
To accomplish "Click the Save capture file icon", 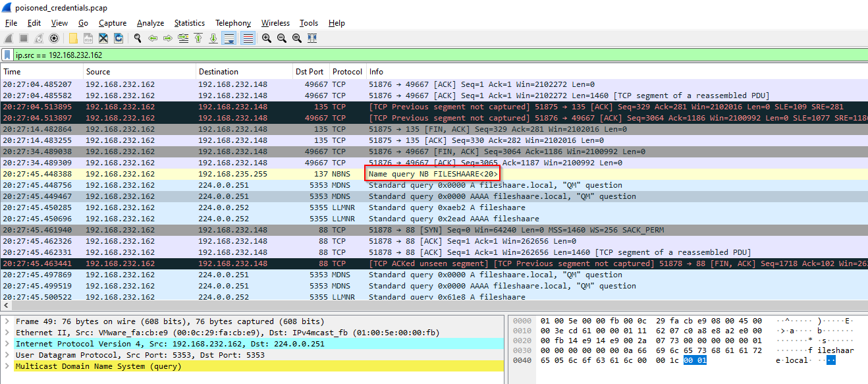I will pos(88,38).
